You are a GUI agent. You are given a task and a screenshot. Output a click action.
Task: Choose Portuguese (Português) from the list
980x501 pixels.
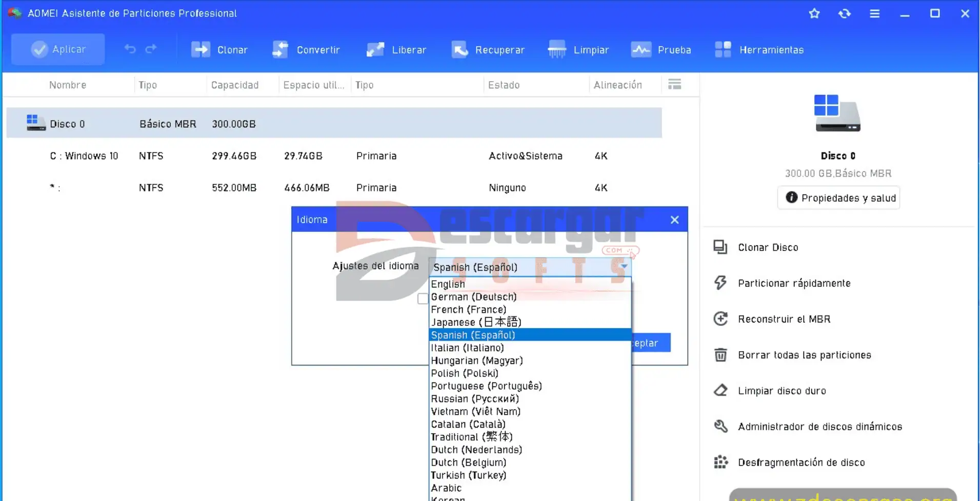click(x=530, y=386)
